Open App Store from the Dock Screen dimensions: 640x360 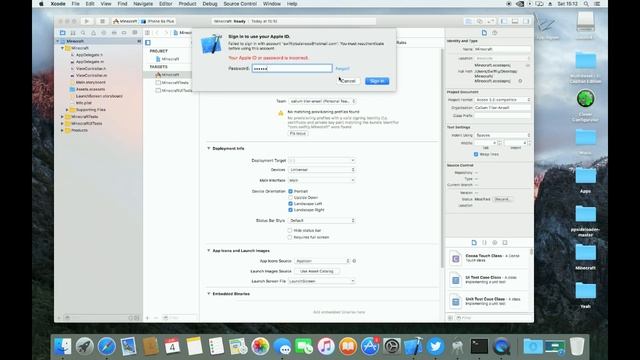point(370,347)
